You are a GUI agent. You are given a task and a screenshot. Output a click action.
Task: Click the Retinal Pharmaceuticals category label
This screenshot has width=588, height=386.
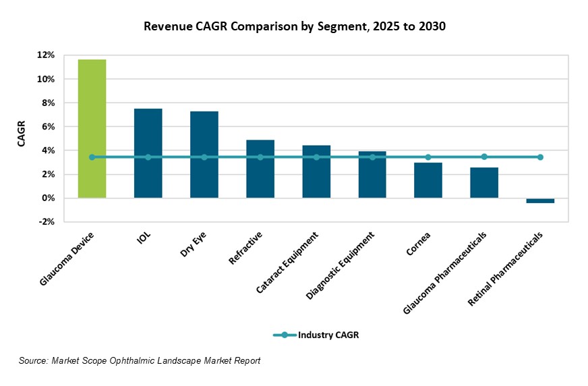point(505,269)
